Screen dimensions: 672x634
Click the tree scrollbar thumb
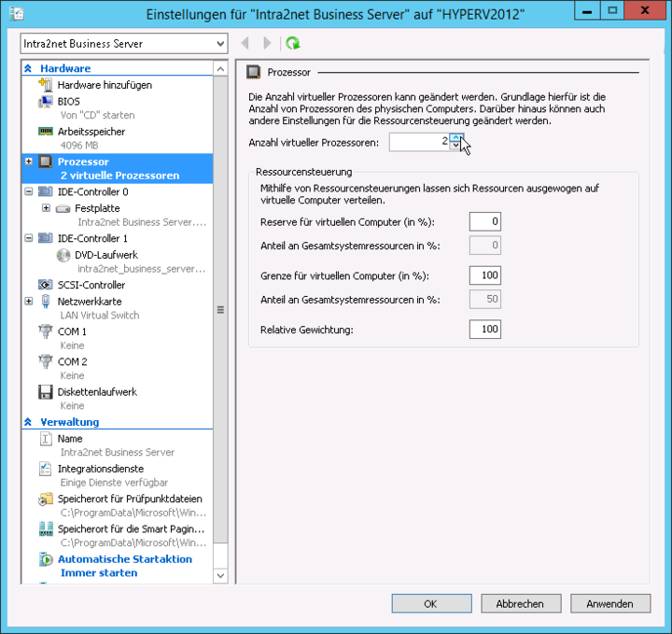point(220,310)
